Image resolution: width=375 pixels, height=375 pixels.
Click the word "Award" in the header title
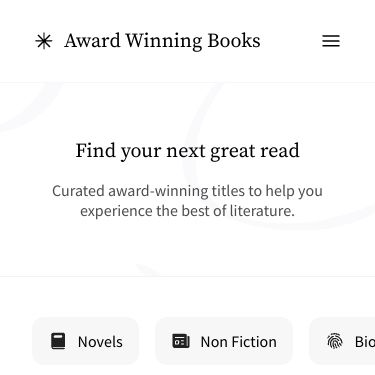pos(92,41)
